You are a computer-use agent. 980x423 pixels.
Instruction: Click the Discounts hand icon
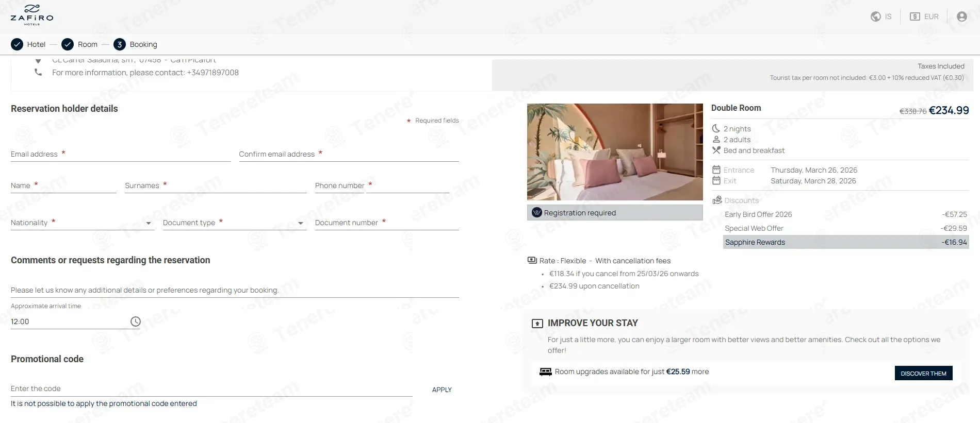pos(717,200)
